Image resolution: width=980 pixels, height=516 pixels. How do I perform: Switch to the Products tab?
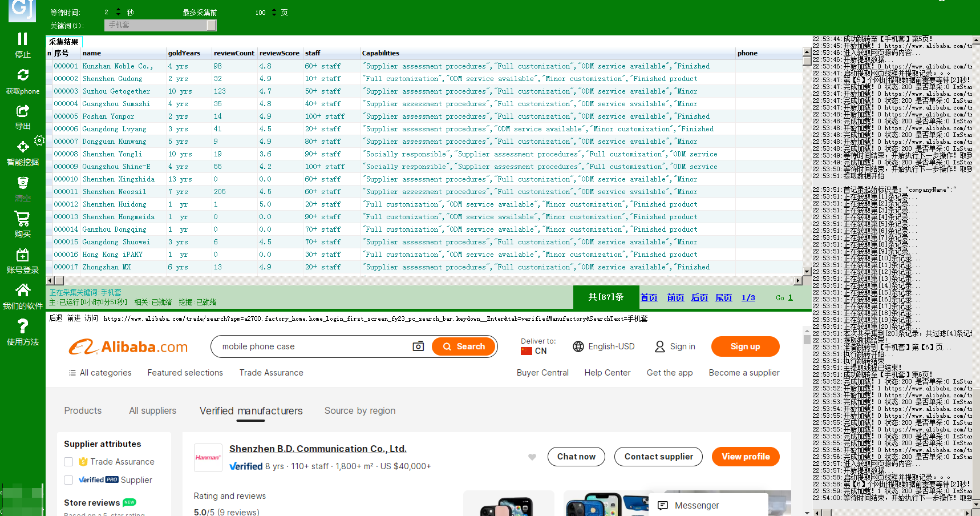[x=83, y=410]
